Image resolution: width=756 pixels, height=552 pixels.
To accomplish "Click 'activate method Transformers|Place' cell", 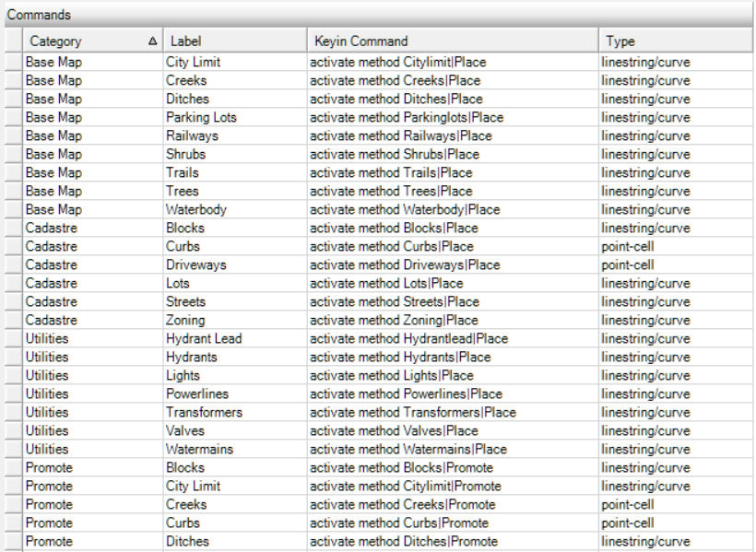I will pyautogui.click(x=453, y=412).
